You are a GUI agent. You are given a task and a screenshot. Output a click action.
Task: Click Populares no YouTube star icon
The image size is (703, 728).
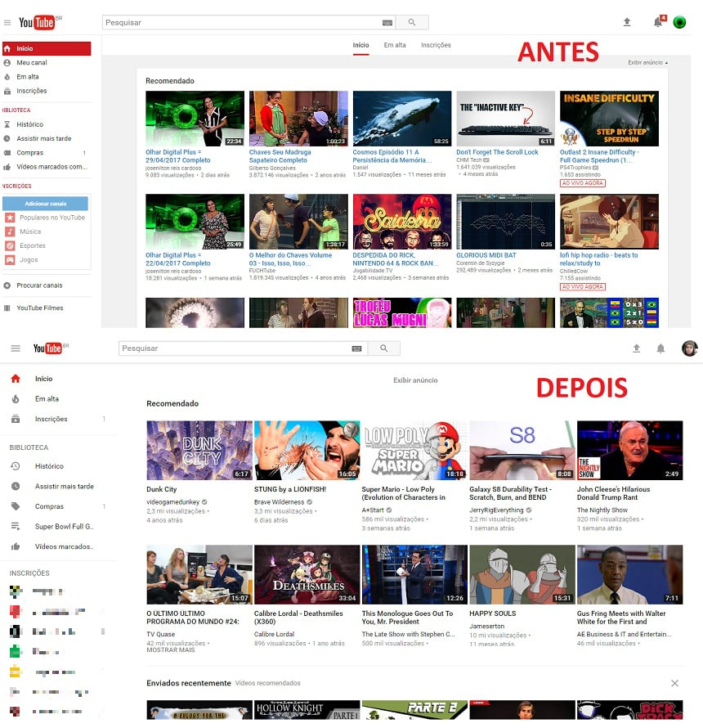10,218
